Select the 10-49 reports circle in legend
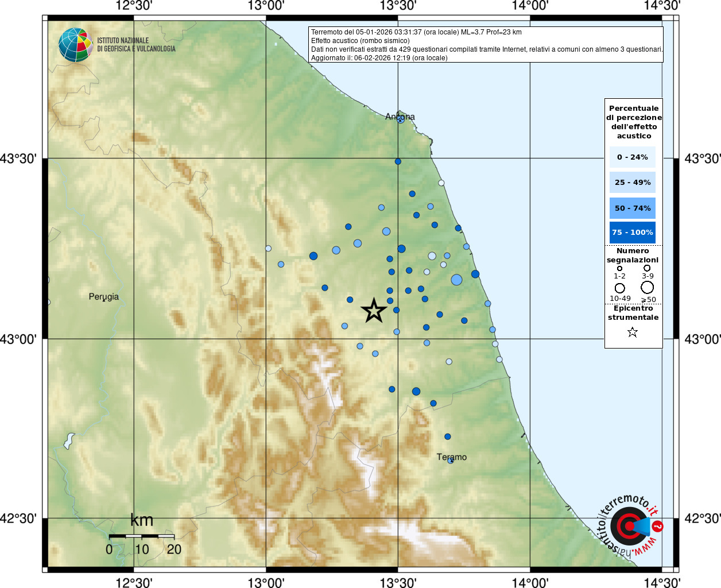721x588 pixels. [620, 288]
